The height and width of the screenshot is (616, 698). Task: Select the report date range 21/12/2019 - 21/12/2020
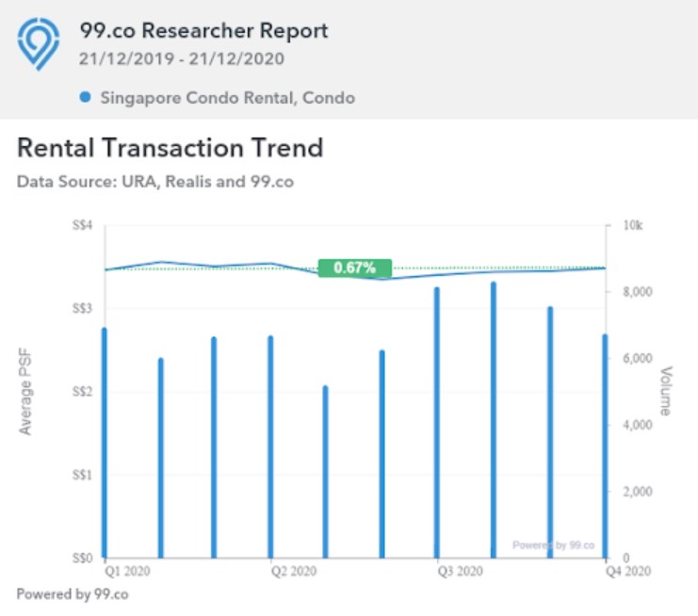[x=182, y=58]
